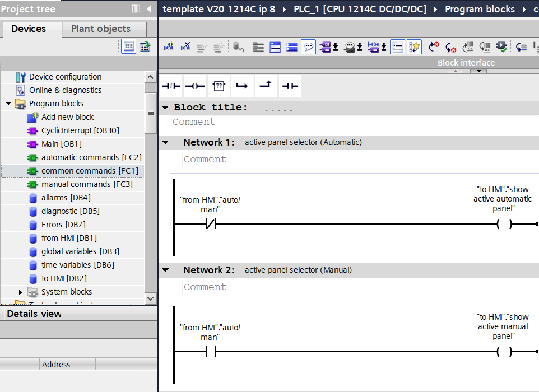Click the project tree vertical scrollbar thumb
Viewport: 539px width, 392px height.
point(150,113)
